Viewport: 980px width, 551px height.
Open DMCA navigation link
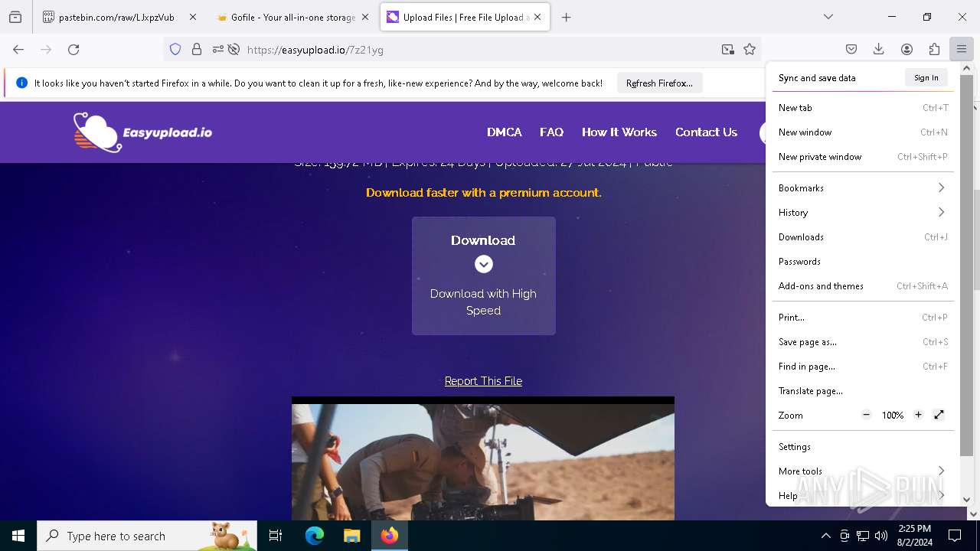click(x=504, y=132)
